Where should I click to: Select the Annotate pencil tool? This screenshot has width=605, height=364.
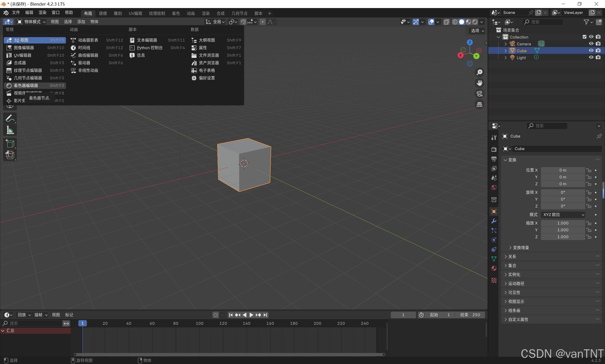tap(10, 118)
